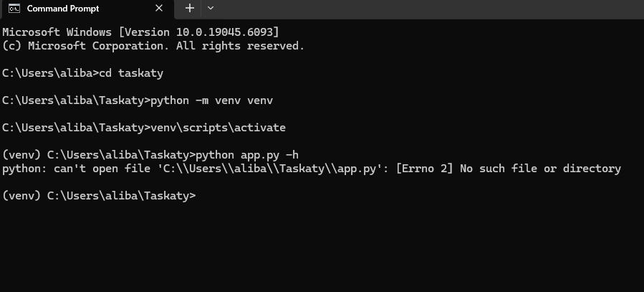
Task: Select the Command Prompt tab title
Action: coord(63,9)
